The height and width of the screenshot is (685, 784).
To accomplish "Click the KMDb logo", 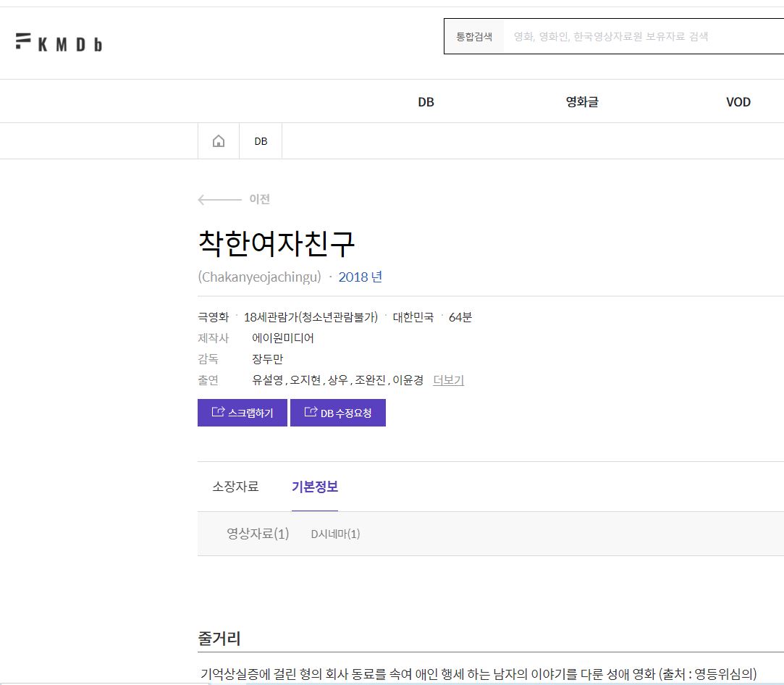I will 59,43.
